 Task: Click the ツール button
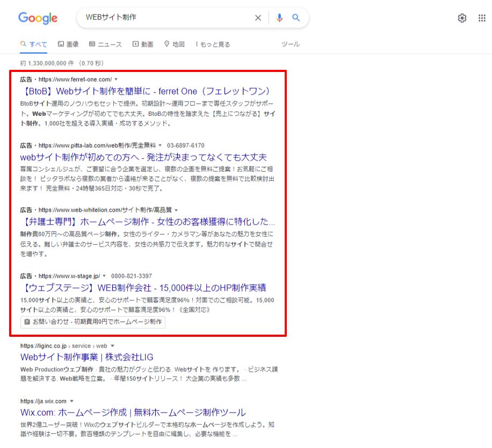pyautogui.click(x=291, y=44)
